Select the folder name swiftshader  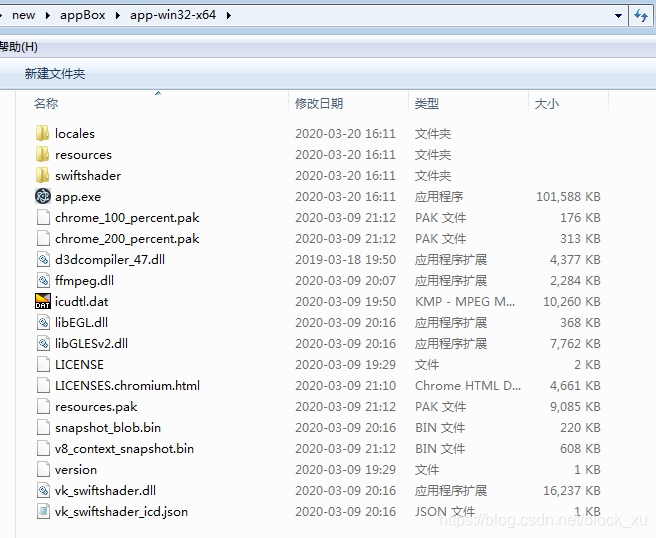(88, 175)
